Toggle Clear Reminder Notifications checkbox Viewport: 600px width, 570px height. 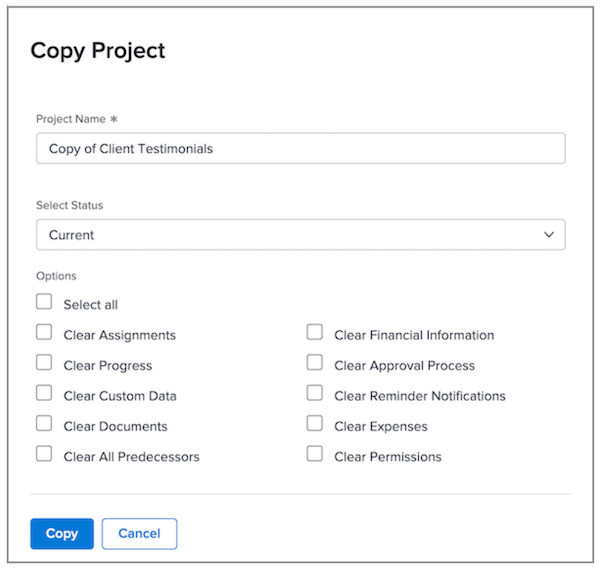[315, 393]
